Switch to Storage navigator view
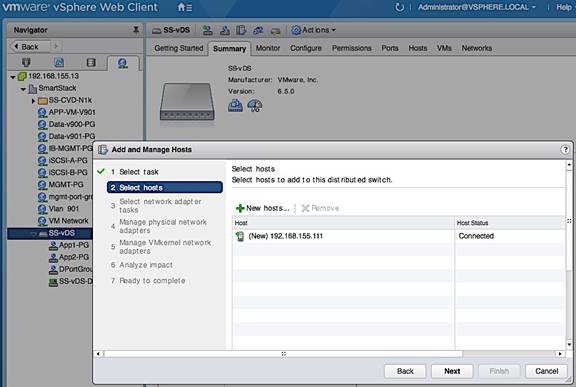Image resolution: width=576 pixels, height=387 pixels. 91,62
